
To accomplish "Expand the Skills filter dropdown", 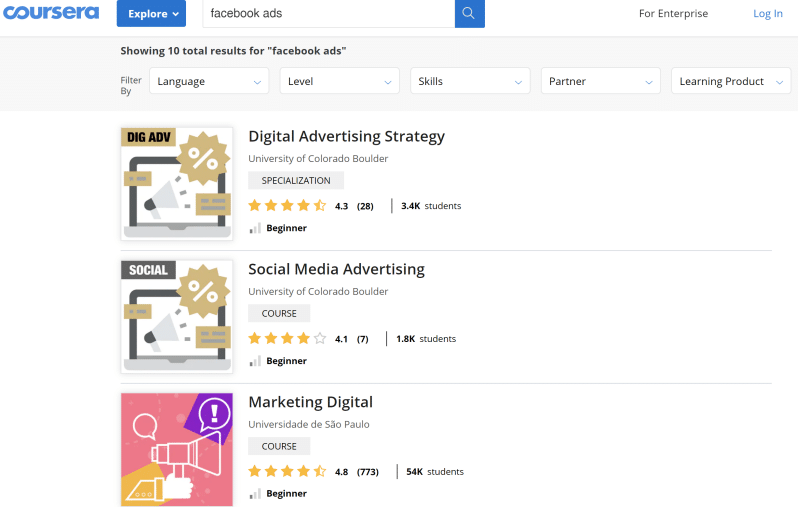I will tap(470, 81).
